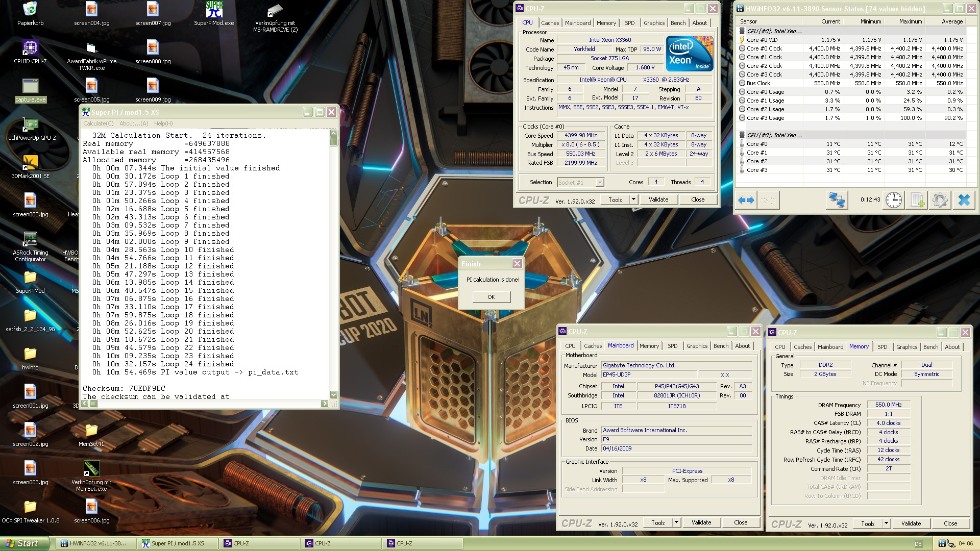Click Super PI vertical scrollbar down arrow
This screenshot has width=980, height=551.
pyautogui.click(x=334, y=394)
